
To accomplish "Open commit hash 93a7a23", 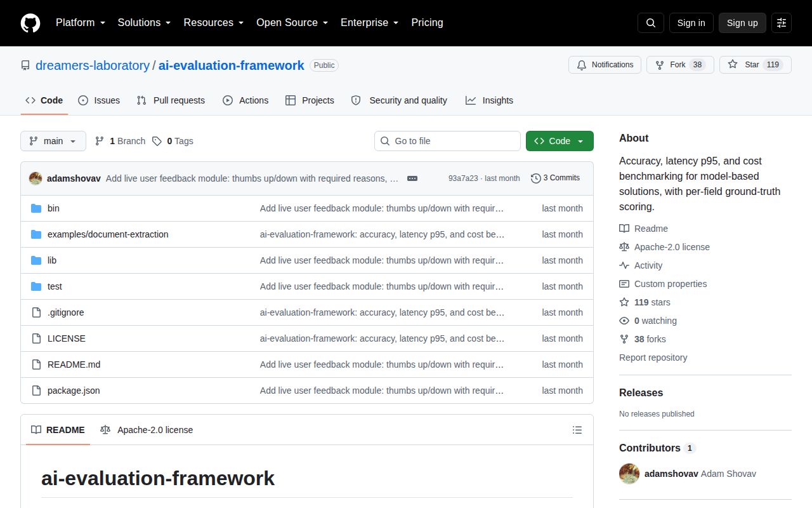I will pos(463,178).
